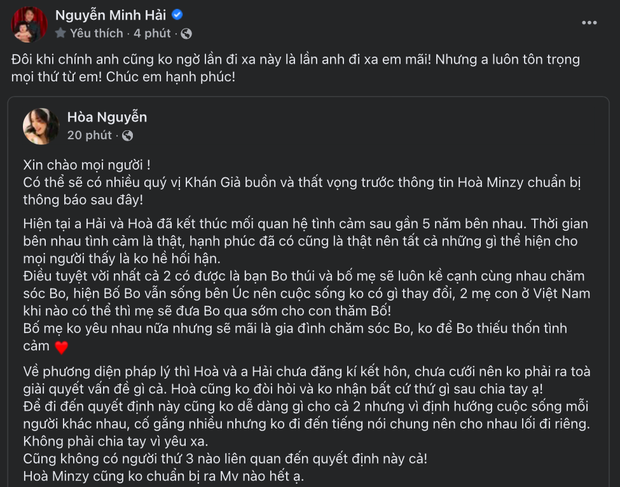Image resolution: width=620 pixels, height=487 pixels.
Task: Open the Hòa Nguyễn profile name link
Action: (x=107, y=116)
